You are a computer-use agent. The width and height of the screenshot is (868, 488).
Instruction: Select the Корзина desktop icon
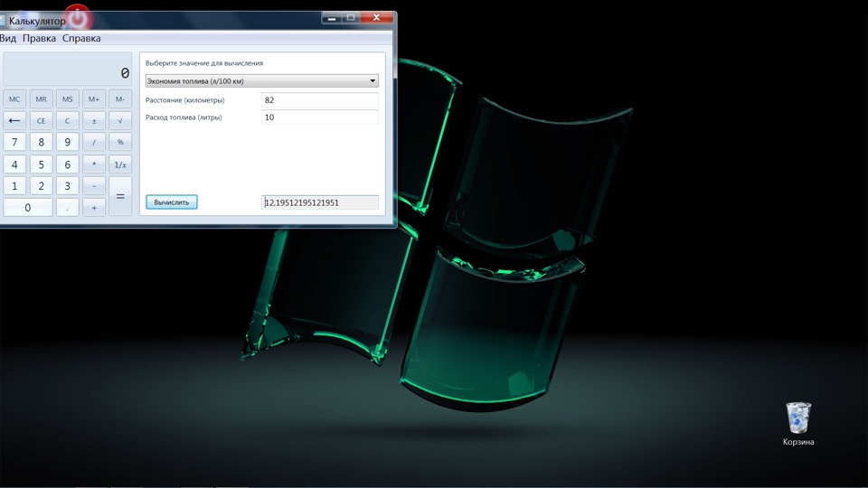click(x=798, y=424)
